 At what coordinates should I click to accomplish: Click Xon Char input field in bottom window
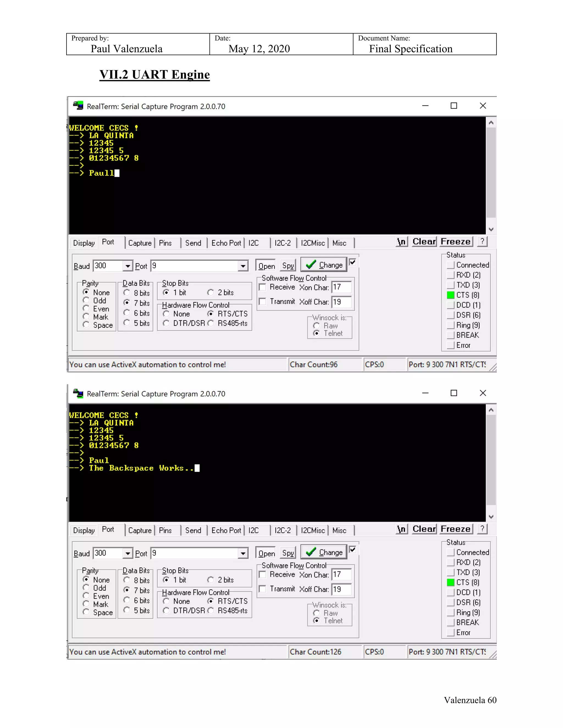pos(341,574)
